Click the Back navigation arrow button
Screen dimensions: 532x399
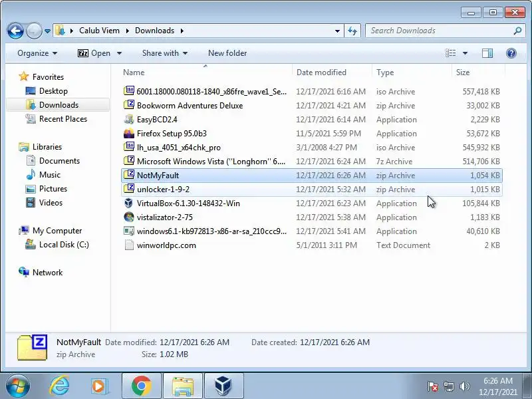coord(15,31)
